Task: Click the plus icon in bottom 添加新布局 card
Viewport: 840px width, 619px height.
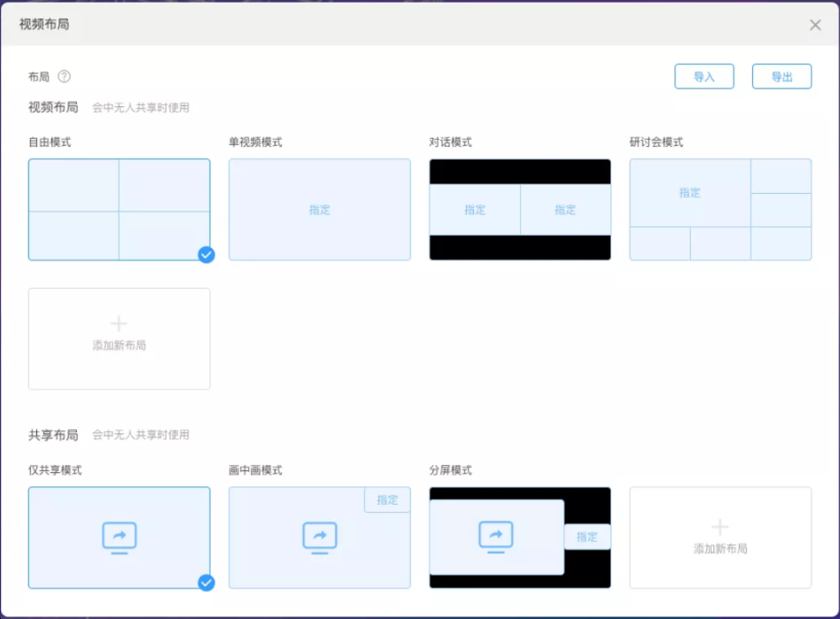Action: [720, 528]
